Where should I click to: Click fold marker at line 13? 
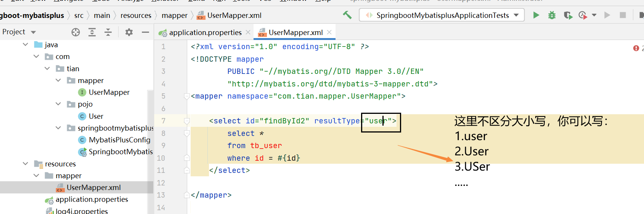point(187,195)
